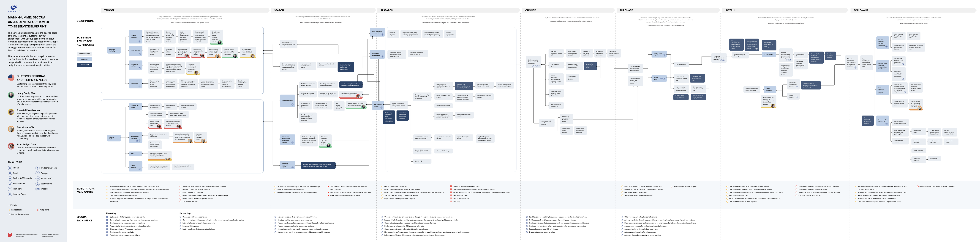Switch to Consumer View

pyautogui.click(x=84, y=54)
